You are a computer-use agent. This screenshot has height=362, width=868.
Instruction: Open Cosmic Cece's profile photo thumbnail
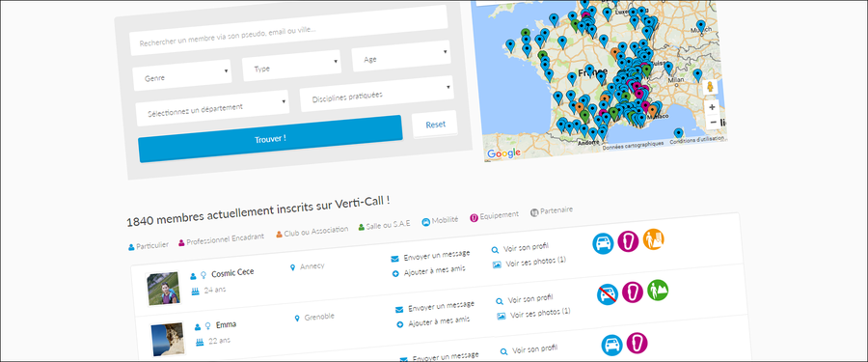pos(163,289)
